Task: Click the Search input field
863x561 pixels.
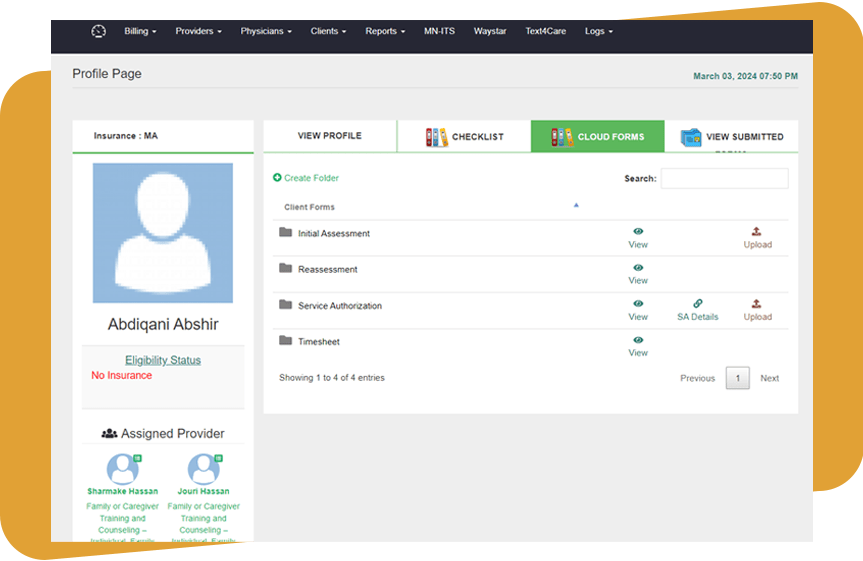Action: pyautogui.click(x=724, y=179)
